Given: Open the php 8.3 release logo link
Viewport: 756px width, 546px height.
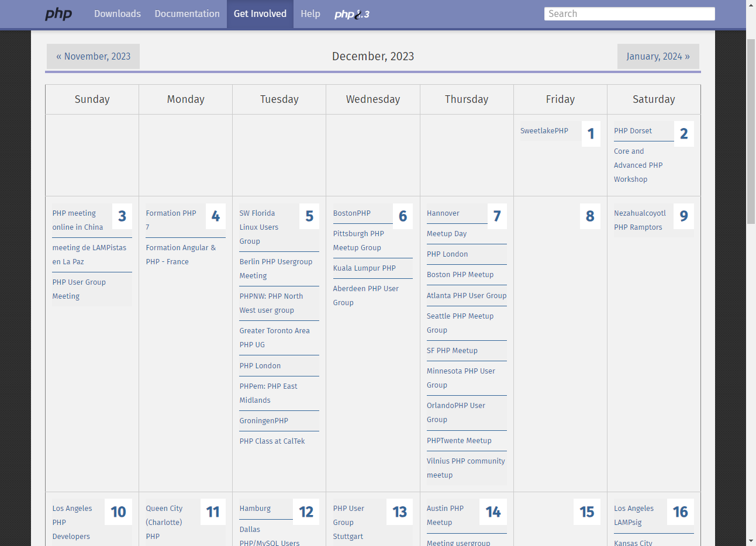Looking at the screenshot, I should (x=352, y=14).
